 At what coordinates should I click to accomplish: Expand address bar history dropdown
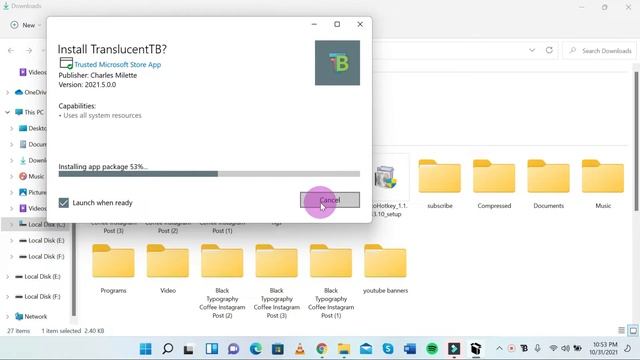(x=532, y=50)
